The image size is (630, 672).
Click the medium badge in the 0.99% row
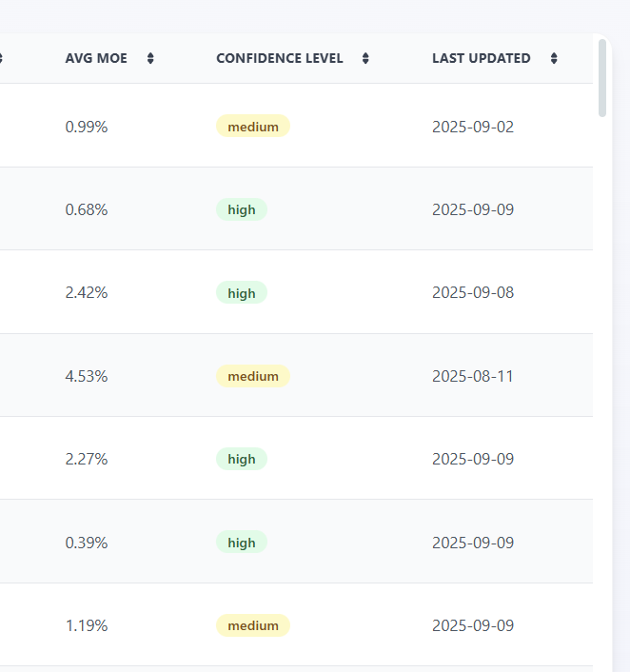(x=253, y=127)
